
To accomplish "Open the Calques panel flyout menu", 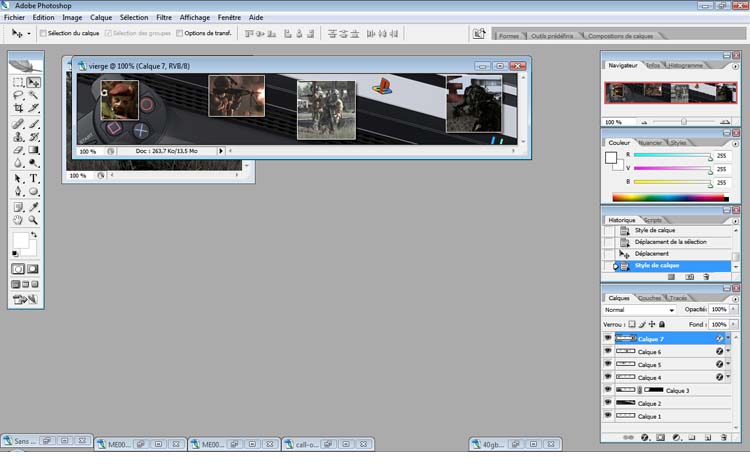I will (735, 299).
